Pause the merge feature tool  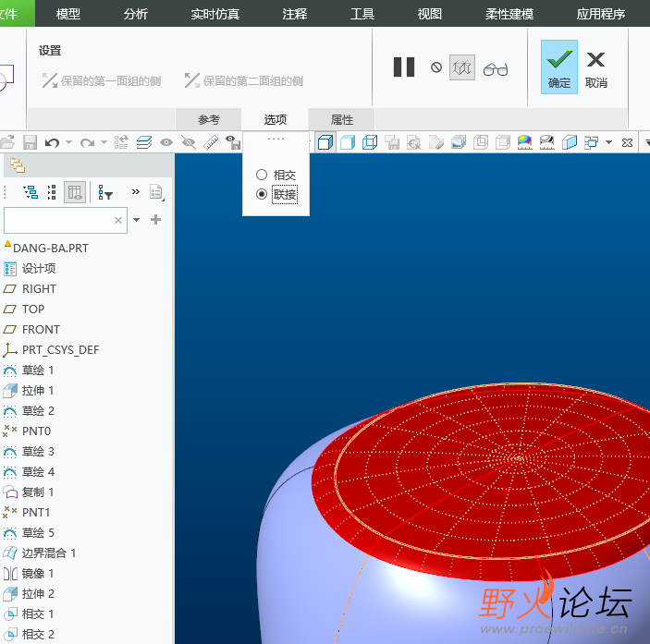[x=404, y=67]
